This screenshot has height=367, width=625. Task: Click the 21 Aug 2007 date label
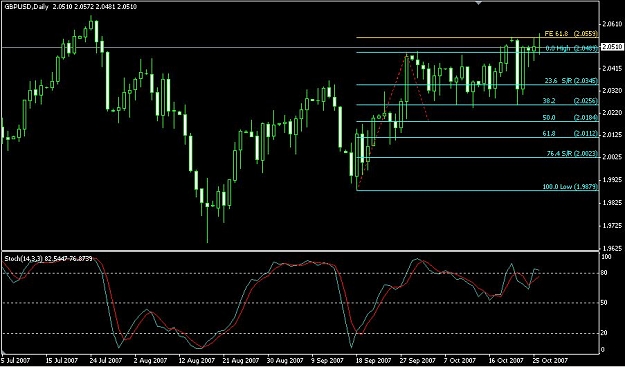(x=240, y=360)
